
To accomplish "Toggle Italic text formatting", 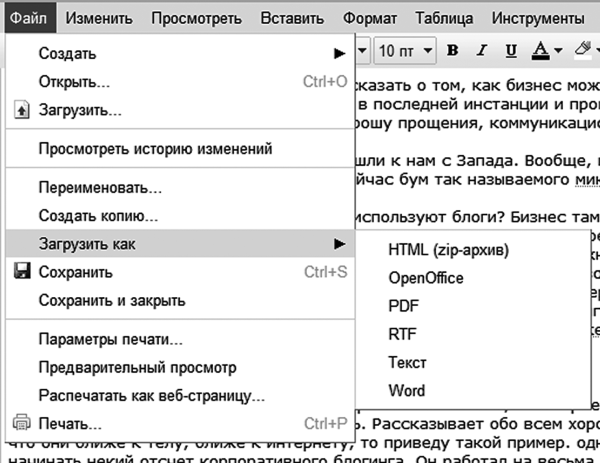I will coord(482,50).
